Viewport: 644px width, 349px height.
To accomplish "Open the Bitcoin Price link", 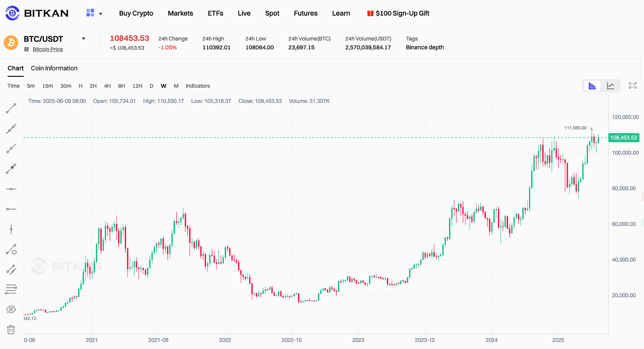I will pyautogui.click(x=48, y=49).
